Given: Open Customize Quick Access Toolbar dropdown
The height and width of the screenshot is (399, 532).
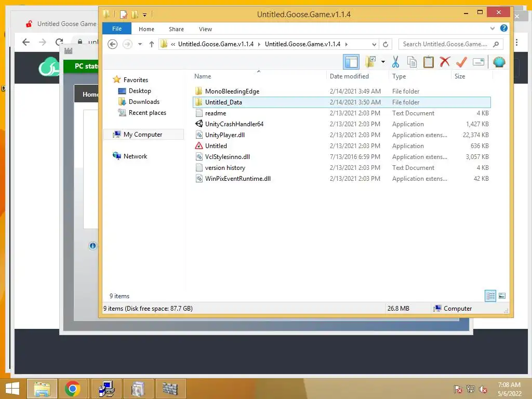Looking at the screenshot, I should click(x=144, y=15).
